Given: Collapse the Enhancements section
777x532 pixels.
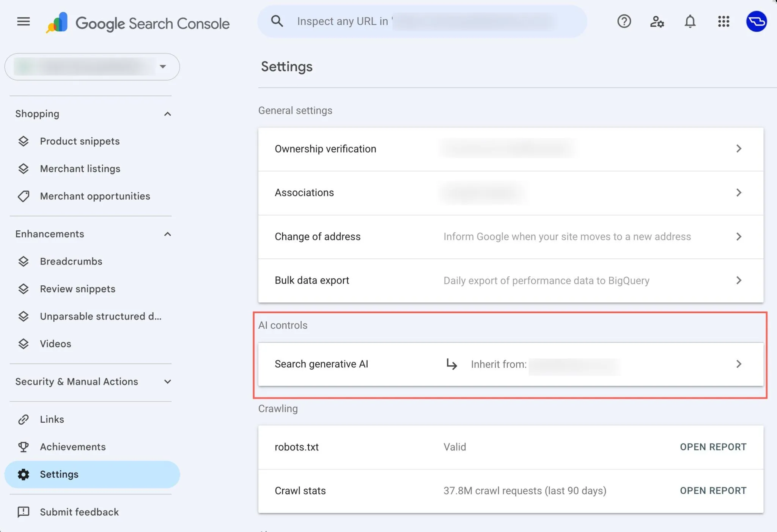Looking at the screenshot, I should click(x=167, y=234).
